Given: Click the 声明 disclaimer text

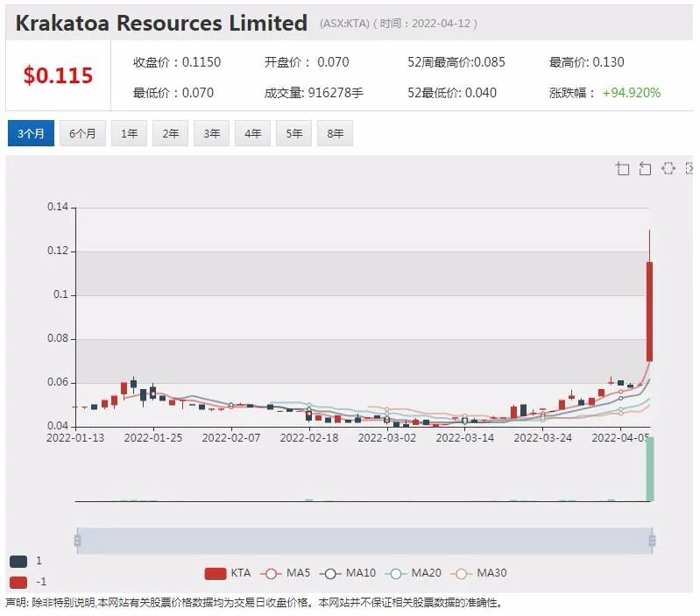Looking at the screenshot, I should point(253,603).
